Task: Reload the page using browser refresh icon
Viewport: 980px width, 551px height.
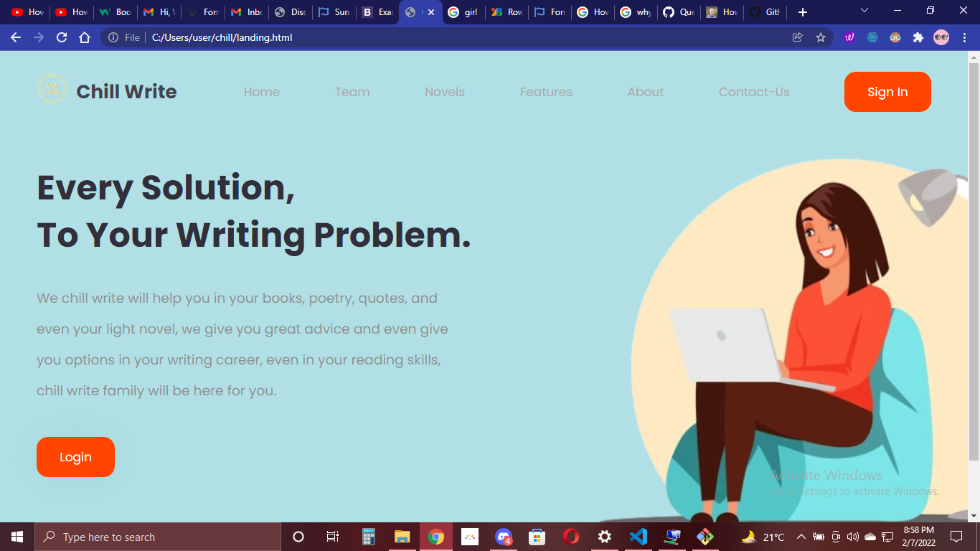Action: coord(62,37)
